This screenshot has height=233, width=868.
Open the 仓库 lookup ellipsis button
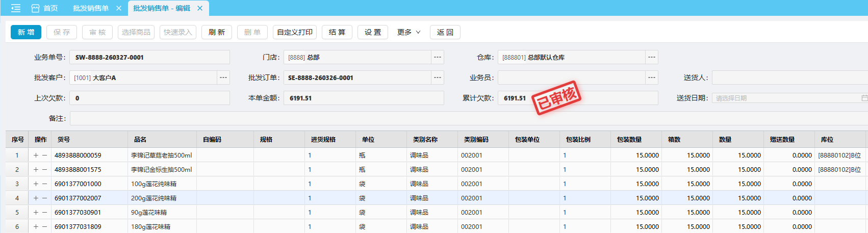pos(652,57)
